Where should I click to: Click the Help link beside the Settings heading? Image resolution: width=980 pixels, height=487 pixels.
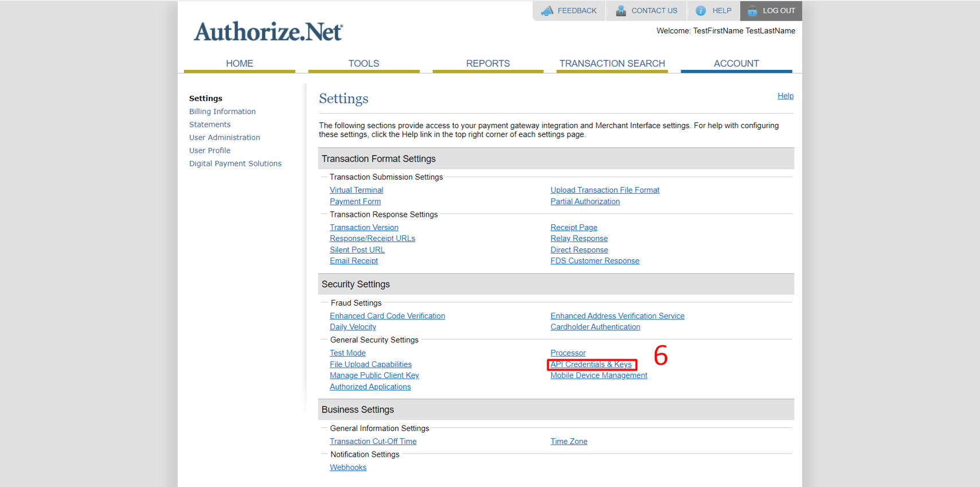pos(785,96)
